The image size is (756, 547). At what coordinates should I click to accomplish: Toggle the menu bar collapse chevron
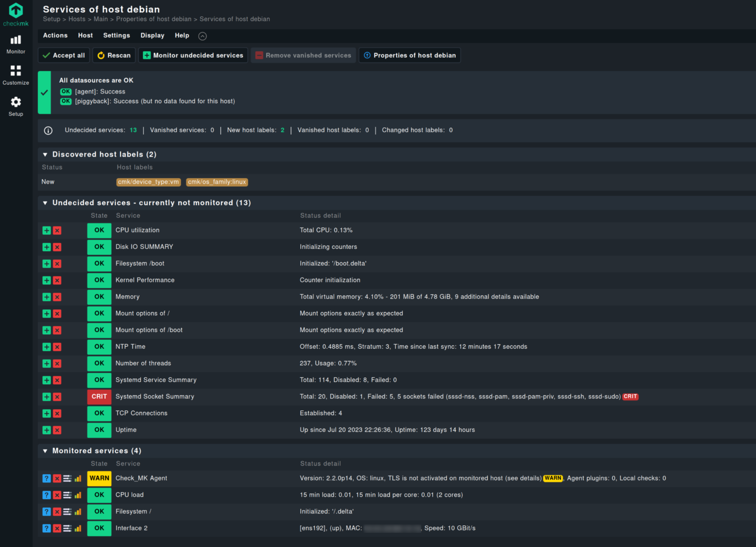tap(202, 36)
